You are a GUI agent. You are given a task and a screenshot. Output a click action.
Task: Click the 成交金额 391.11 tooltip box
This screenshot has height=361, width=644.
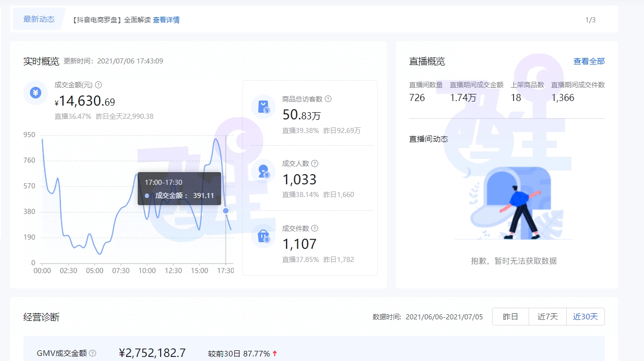(179, 188)
